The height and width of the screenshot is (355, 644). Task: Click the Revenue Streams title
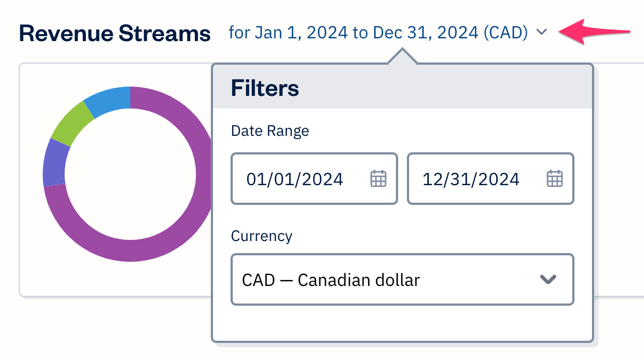pyautogui.click(x=114, y=33)
